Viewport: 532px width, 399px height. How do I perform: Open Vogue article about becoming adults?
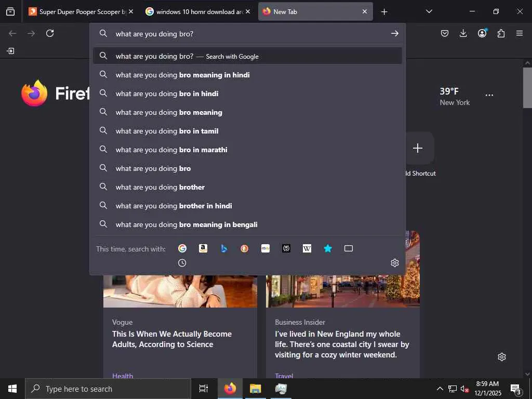[171, 339]
